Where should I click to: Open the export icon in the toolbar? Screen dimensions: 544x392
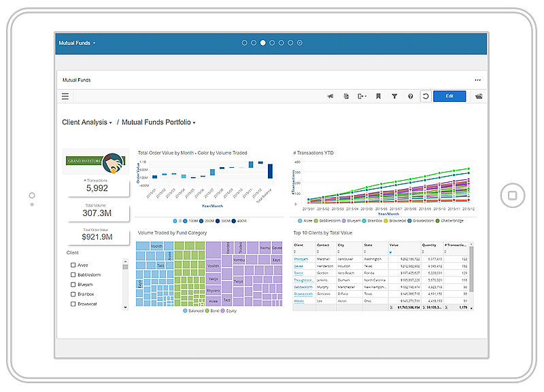(x=362, y=96)
